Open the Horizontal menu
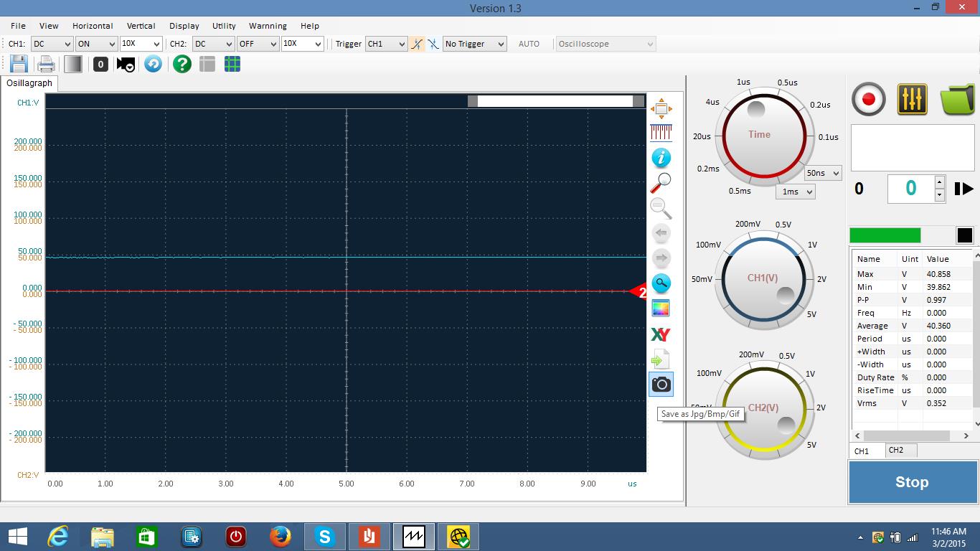Image resolution: width=980 pixels, height=551 pixels. click(x=93, y=26)
